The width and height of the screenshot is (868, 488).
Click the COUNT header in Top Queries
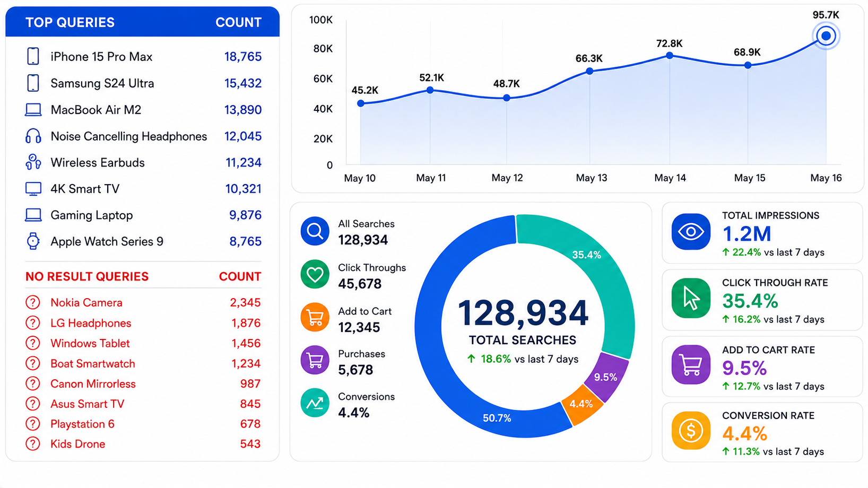click(238, 22)
